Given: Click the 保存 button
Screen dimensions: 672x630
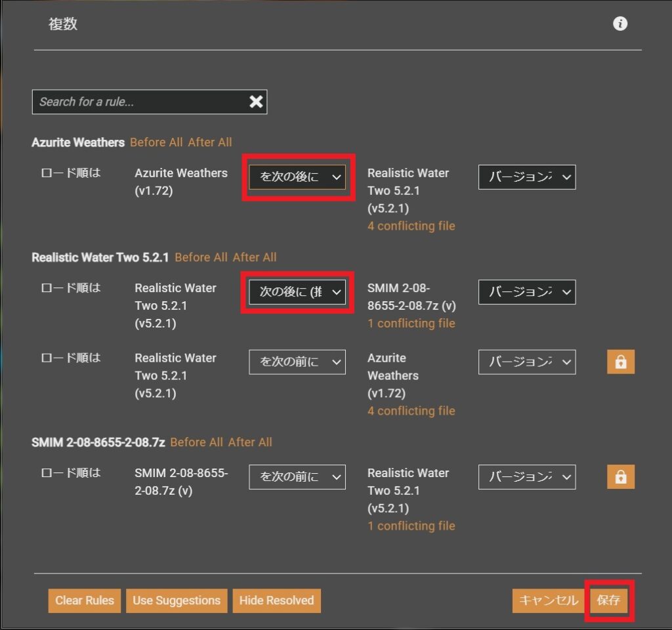Looking at the screenshot, I should 608,600.
